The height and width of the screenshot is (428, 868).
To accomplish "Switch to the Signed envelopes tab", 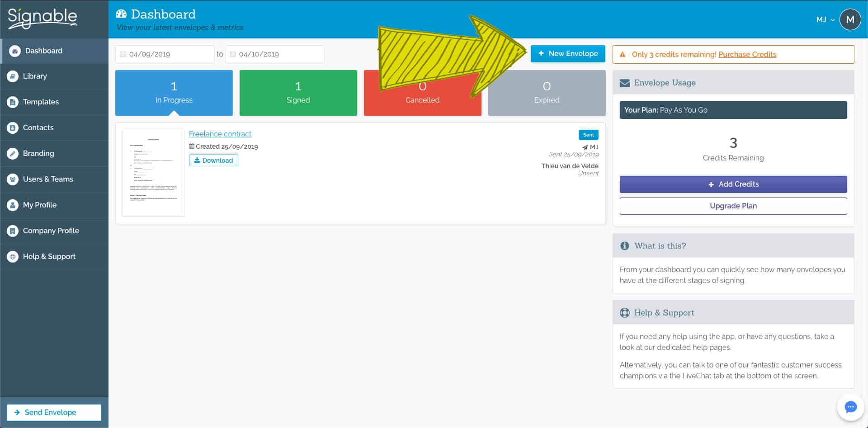I will (x=298, y=93).
